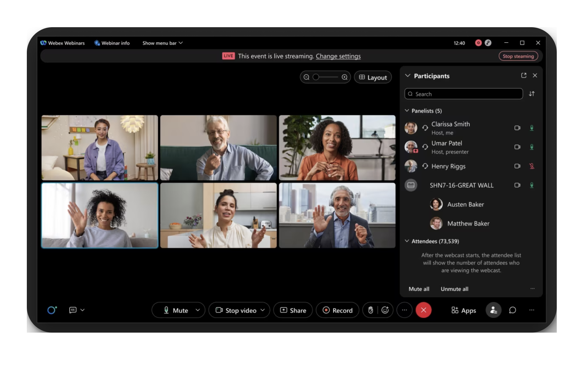
Task: Open the Apps panel
Action: click(463, 310)
